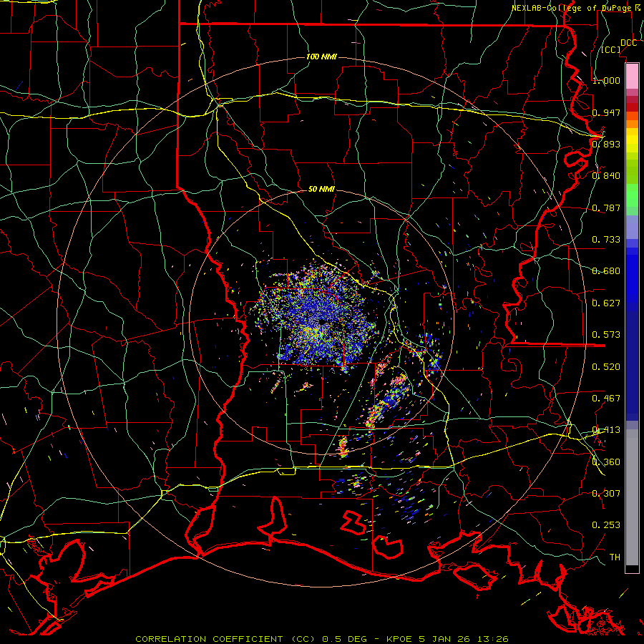Click the 0.733 value on the color scale

[606, 240]
